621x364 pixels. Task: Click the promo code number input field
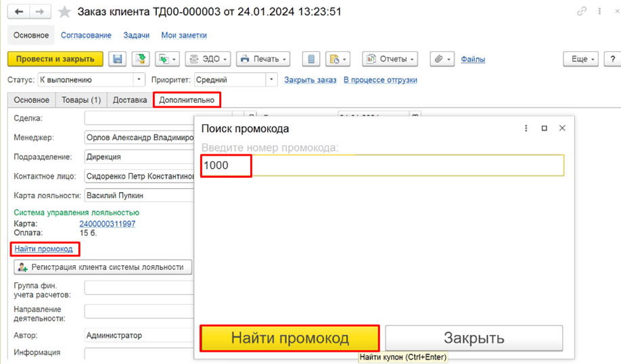coord(382,165)
